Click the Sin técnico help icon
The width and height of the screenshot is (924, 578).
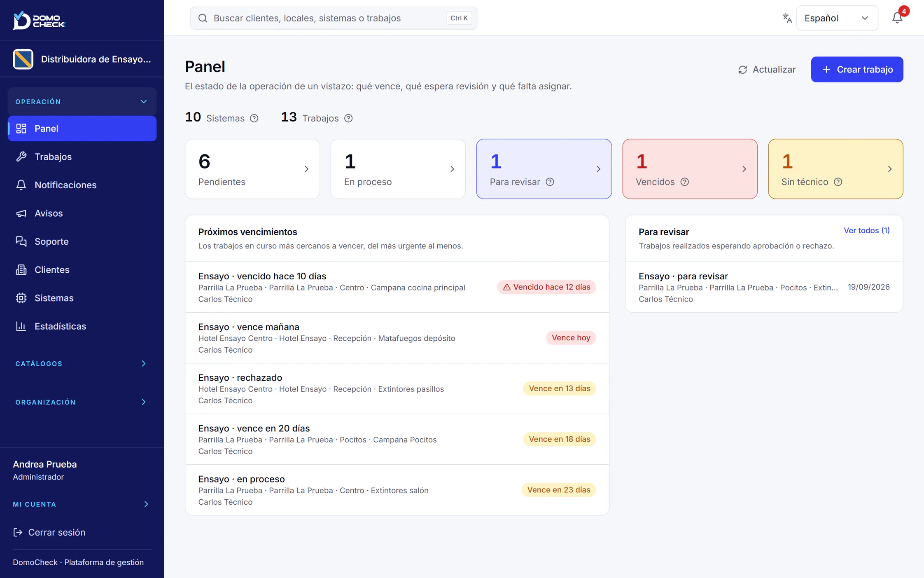838,182
